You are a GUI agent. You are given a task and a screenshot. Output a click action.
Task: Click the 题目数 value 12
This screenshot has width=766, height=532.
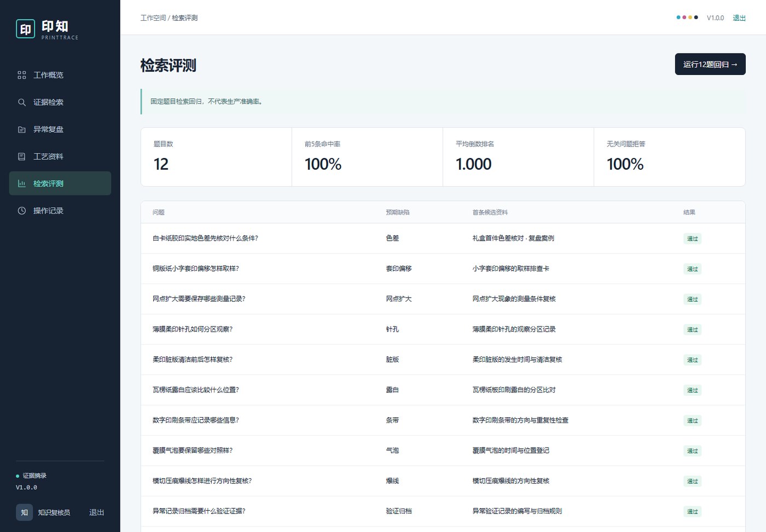pyautogui.click(x=161, y=164)
